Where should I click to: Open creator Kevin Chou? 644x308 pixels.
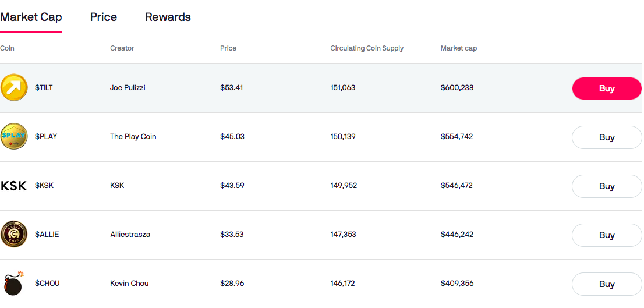129,284
